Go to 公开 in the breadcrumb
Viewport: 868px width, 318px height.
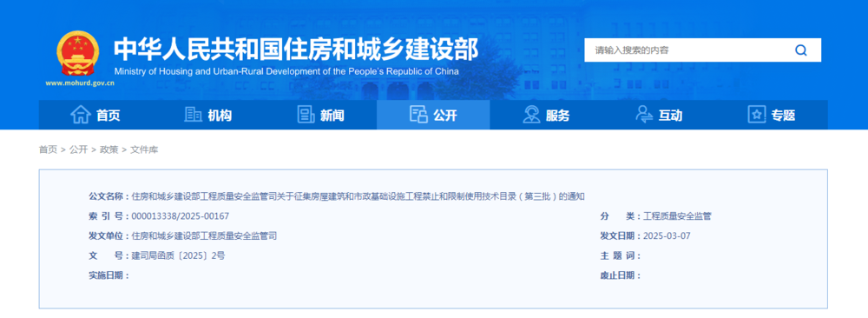point(78,149)
